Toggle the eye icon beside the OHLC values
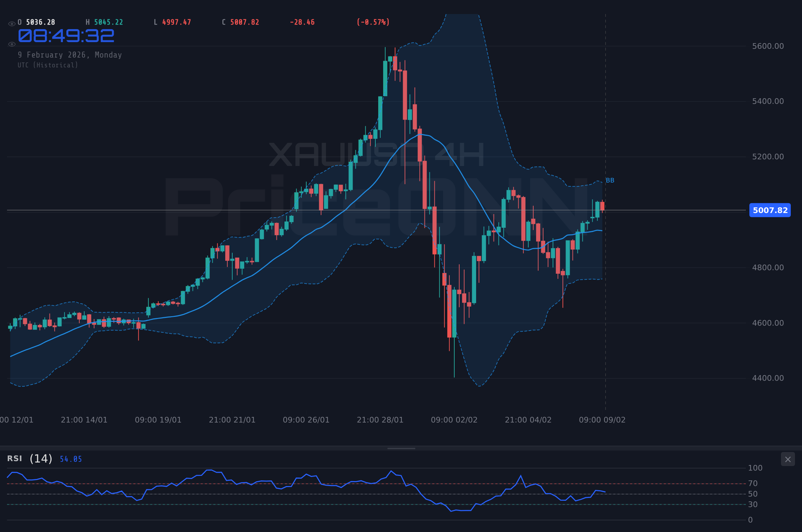This screenshot has height=532, width=802. [12, 24]
